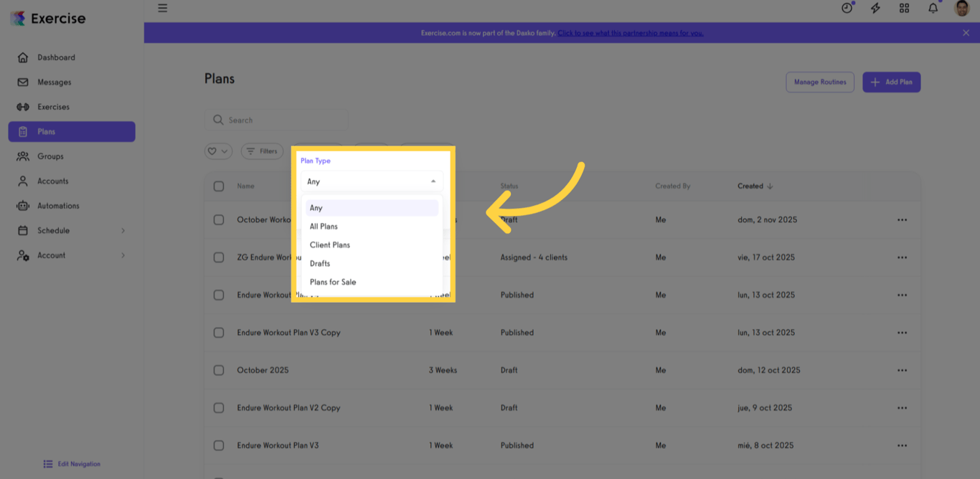This screenshot has height=479, width=980.
Task: Open three-dot menu for Endure Workout Plan V3 Copy
Action: [902, 333]
